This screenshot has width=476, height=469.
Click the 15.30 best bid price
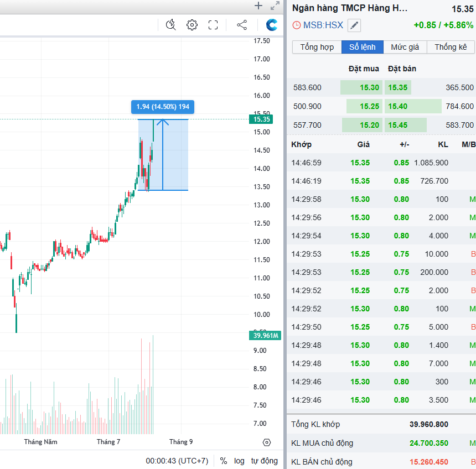coord(369,87)
